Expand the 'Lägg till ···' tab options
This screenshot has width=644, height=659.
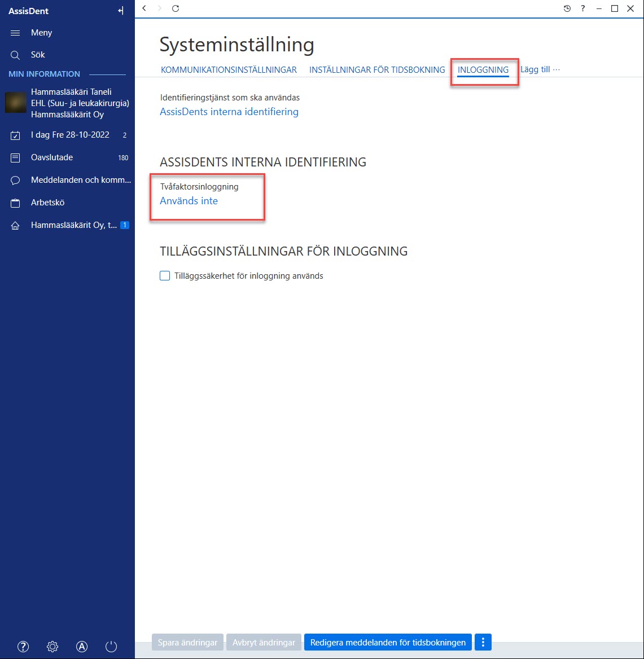coord(540,69)
